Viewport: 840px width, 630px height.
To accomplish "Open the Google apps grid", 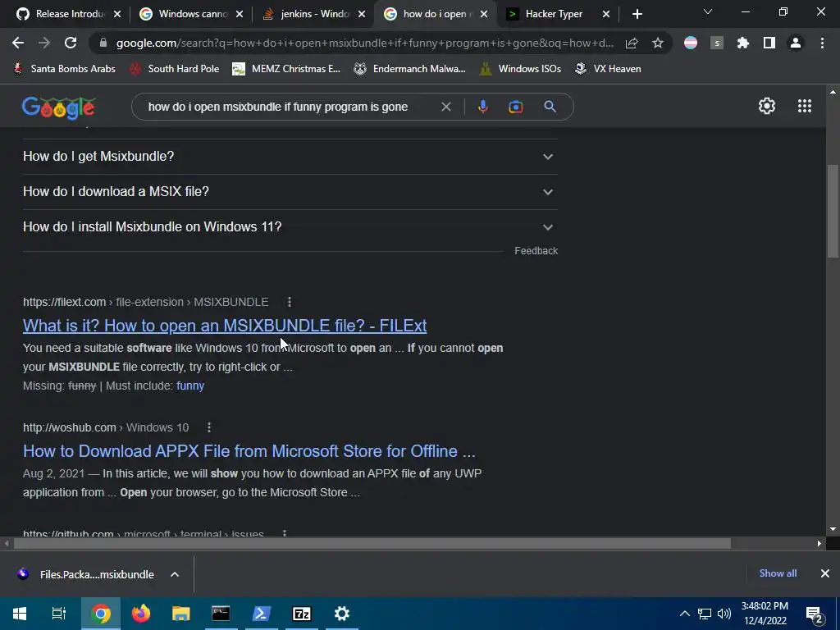I will (x=805, y=106).
